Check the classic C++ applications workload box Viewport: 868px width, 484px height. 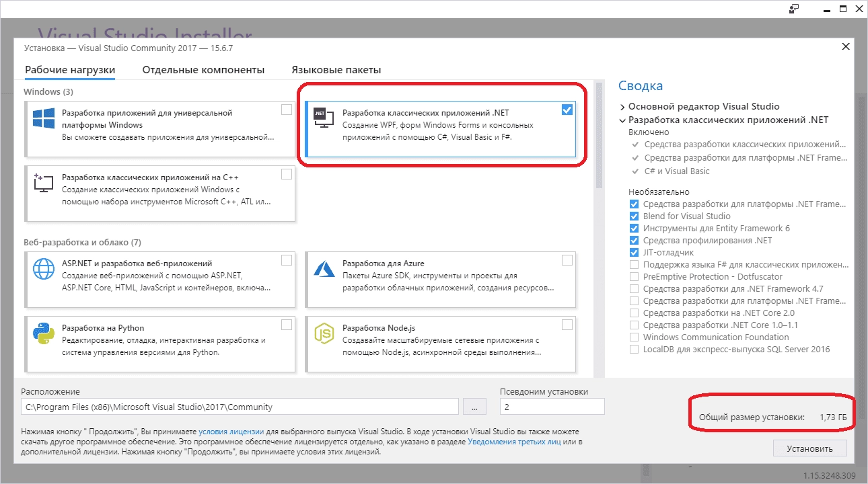tap(287, 174)
